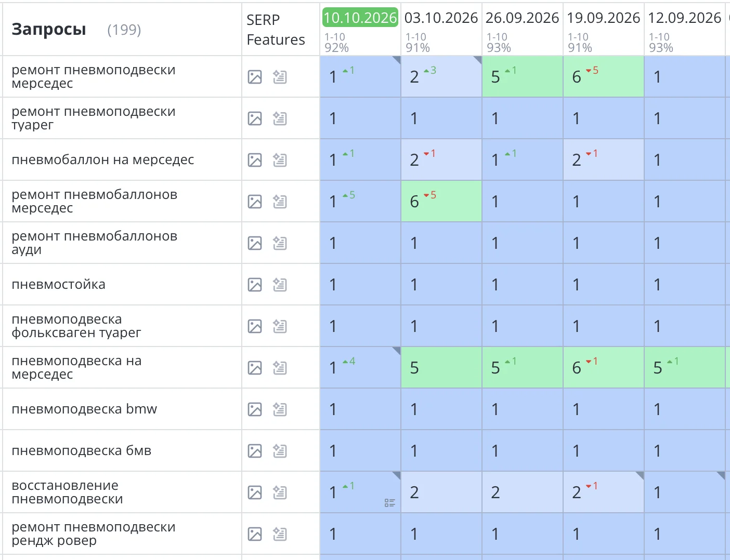Click image SERP icon for восстановление пневмоподвески

click(255, 492)
